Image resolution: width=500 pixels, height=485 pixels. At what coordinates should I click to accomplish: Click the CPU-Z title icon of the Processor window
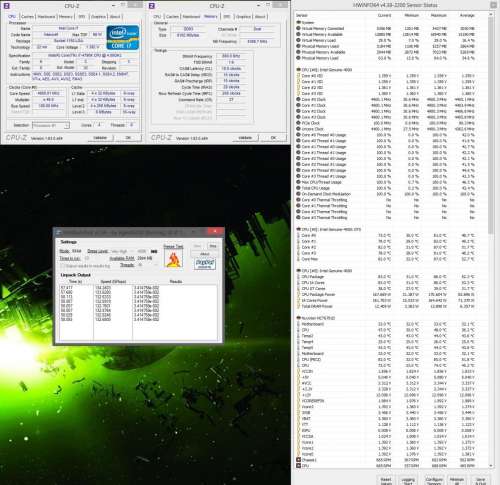[6, 6]
